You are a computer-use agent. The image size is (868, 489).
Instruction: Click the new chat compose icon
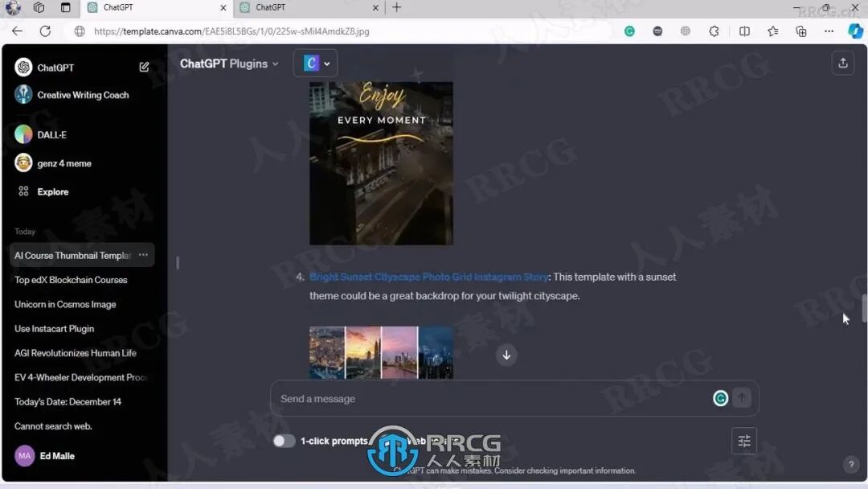click(144, 67)
